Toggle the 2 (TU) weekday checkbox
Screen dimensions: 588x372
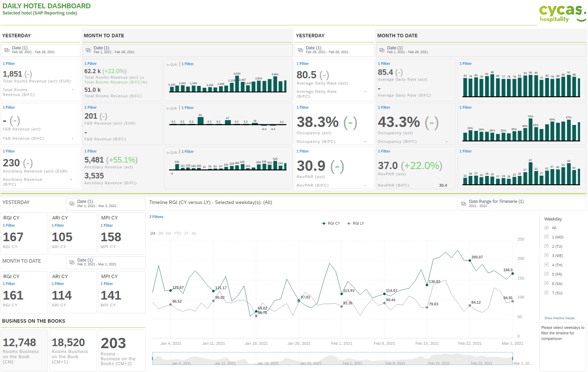(546, 246)
